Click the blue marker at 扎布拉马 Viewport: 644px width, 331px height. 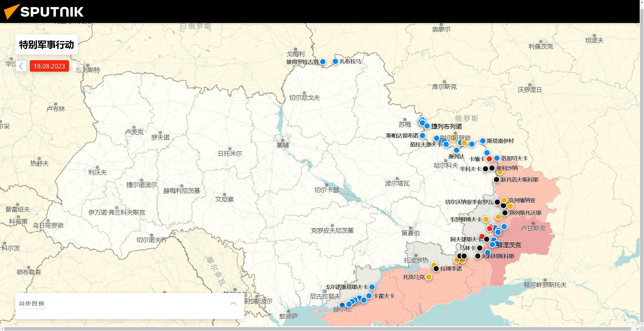(x=335, y=61)
